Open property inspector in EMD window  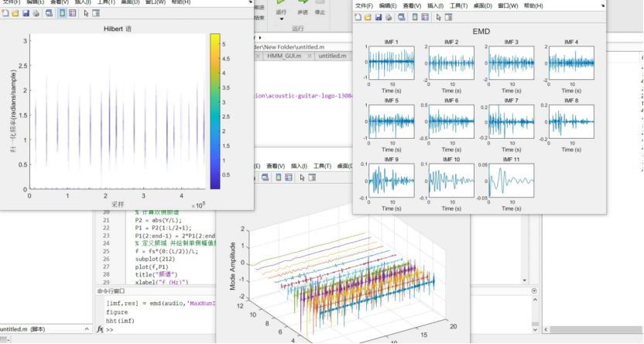point(448,17)
